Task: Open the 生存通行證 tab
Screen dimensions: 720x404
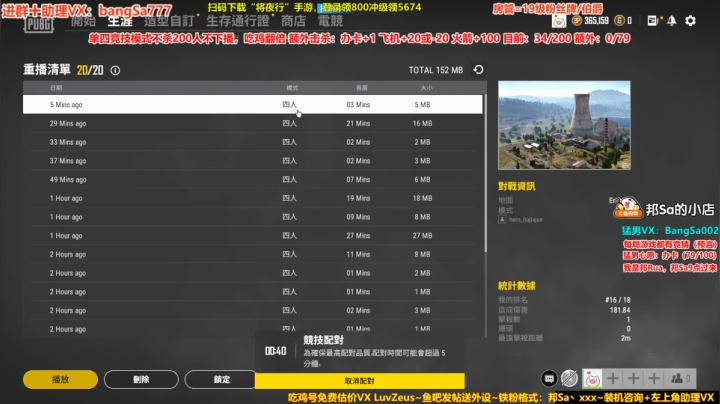Action: pyautogui.click(x=238, y=22)
